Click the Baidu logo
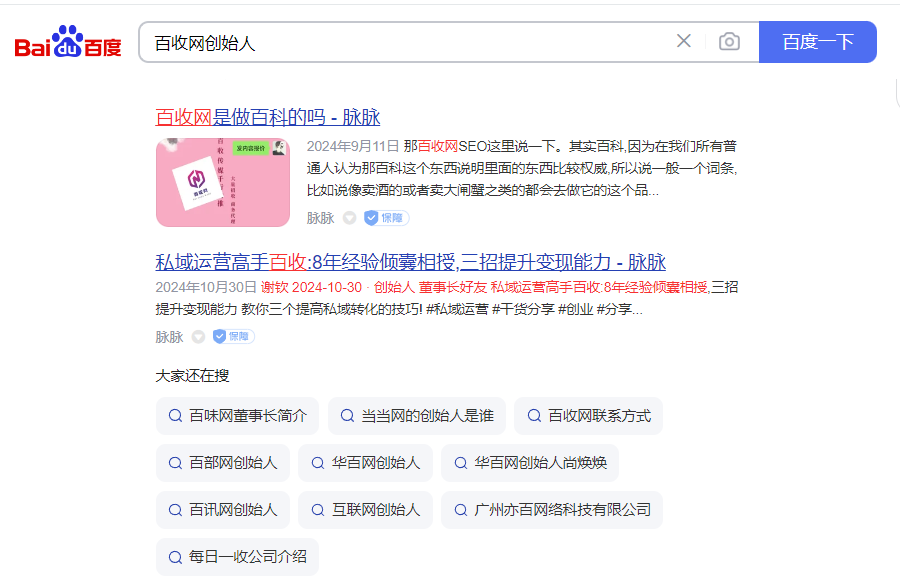The image size is (900, 582). [68, 42]
